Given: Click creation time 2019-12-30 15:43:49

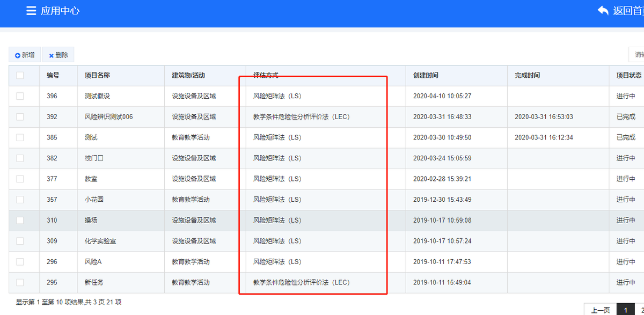Looking at the screenshot, I should tap(442, 200).
